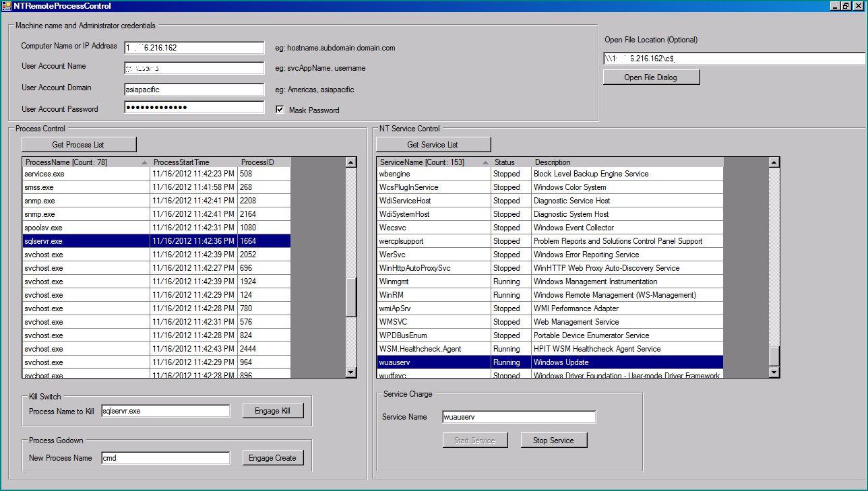Image resolution: width=868 pixels, height=491 pixels.
Task: Select the Winmgmt service row
Action: point(550,282)
